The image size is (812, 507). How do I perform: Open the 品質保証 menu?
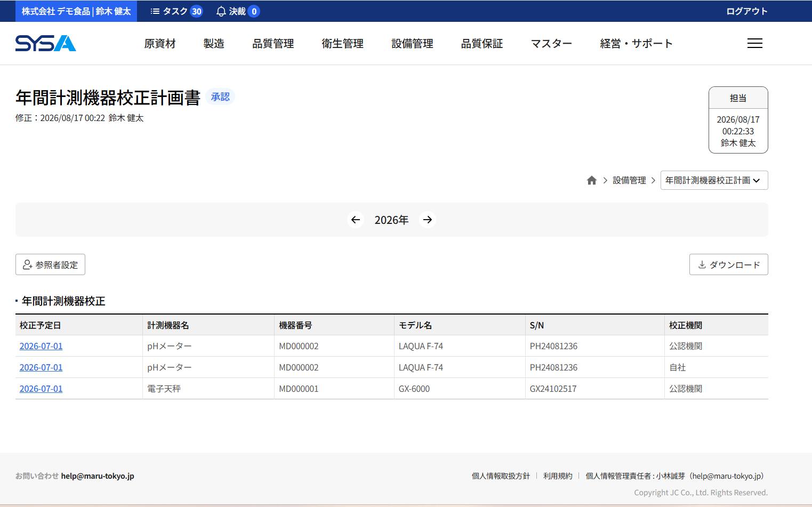click(482, 44)
